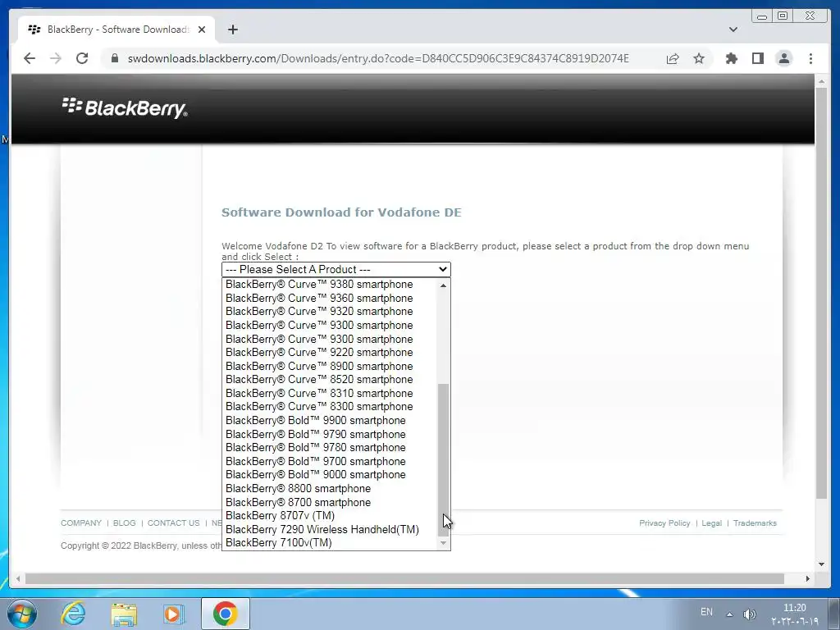
Task: Click the page scroll up arrow
Action: (x=821, y=81)
